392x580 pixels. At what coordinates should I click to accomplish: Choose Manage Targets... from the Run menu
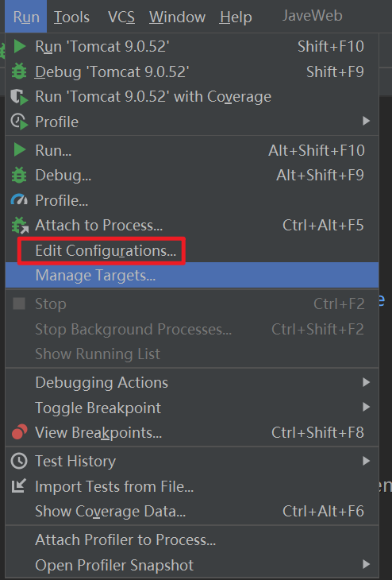[192, 275]
